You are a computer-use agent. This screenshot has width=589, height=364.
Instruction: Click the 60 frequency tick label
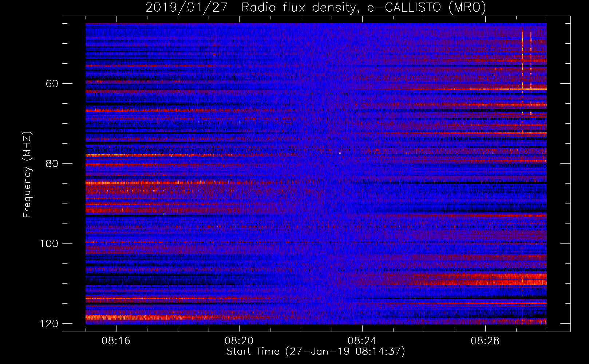point(52,84)
